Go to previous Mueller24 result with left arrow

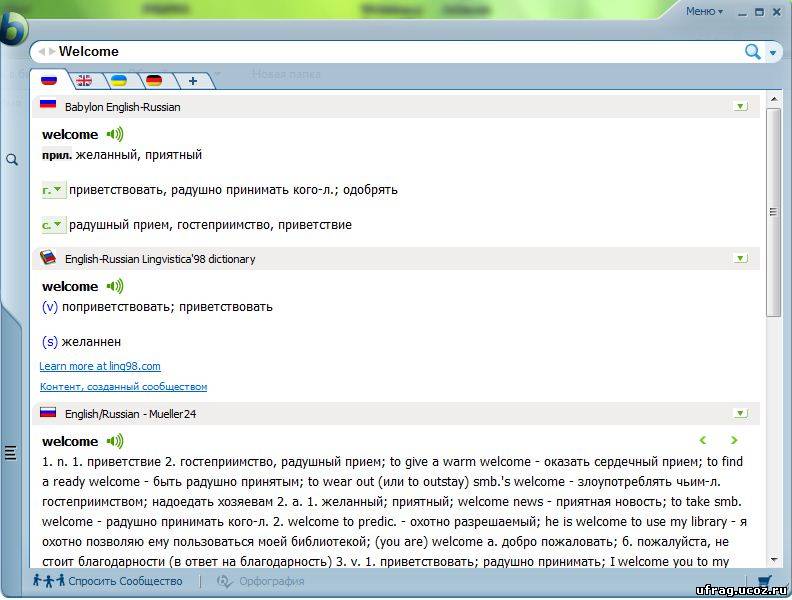pyautogui.click(x=703, y=440)
